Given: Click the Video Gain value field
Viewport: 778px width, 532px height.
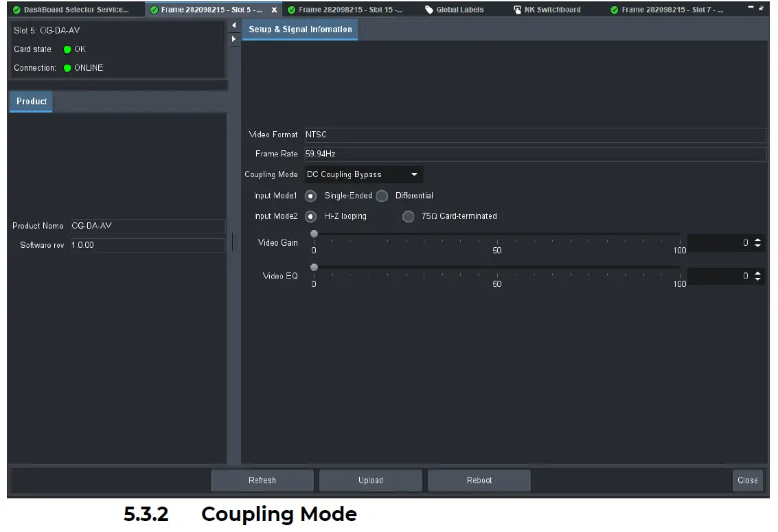Looking at the screenshot, I should 720,243.
